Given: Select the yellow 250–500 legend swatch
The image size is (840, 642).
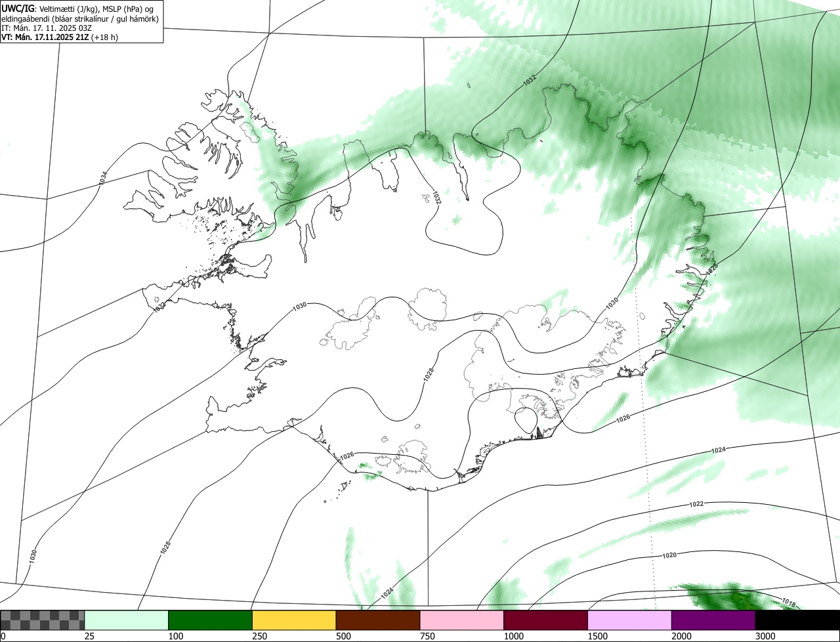Looking at the screenshot, I should tap(294, 620).
